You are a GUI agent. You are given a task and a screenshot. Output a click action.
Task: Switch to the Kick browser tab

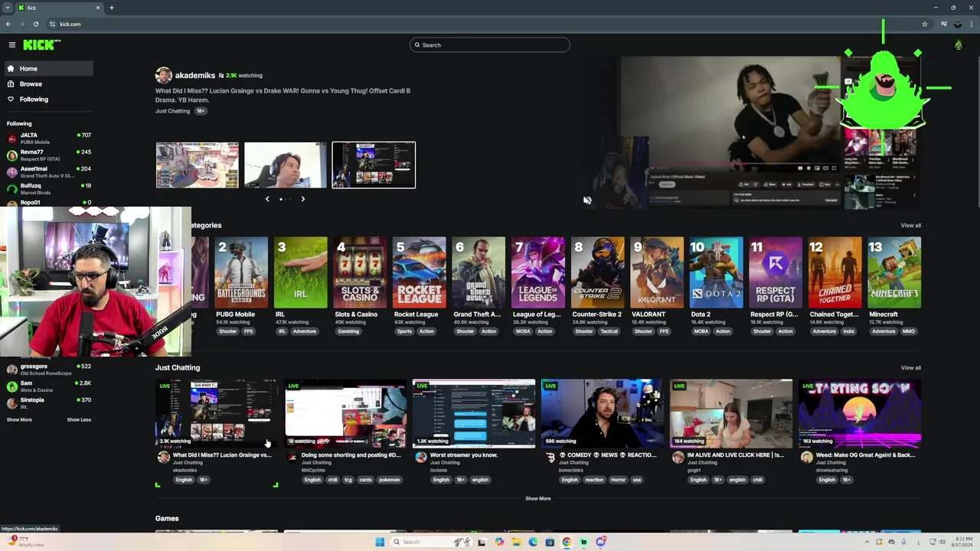point(60,8)
